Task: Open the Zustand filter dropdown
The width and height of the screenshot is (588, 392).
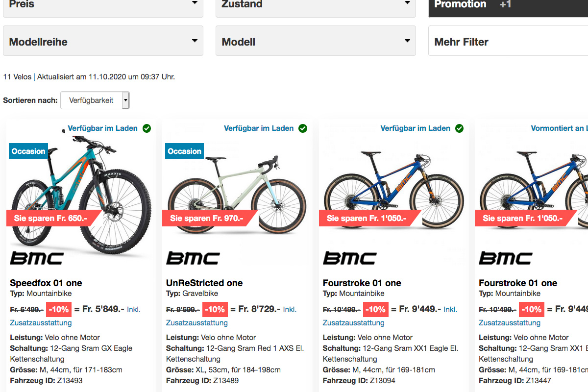Action: click(316, 5)
